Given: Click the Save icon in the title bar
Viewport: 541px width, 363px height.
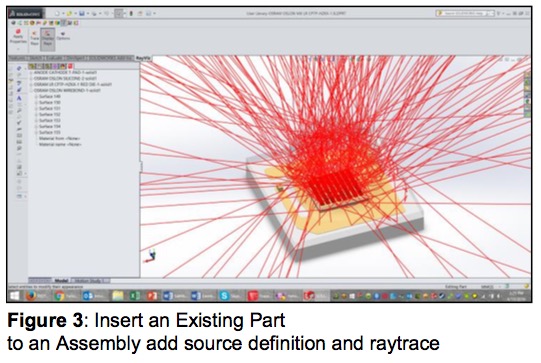Looking at the screenshot, I should coord(82,13).
